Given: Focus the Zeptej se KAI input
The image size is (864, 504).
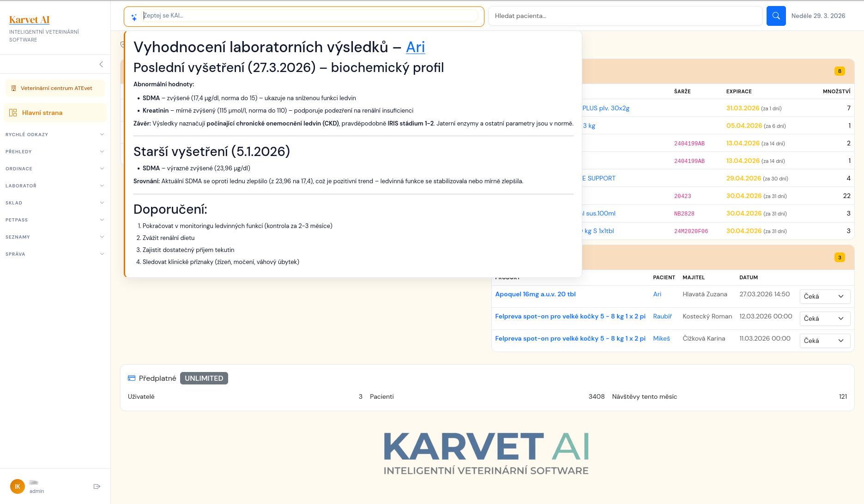Looking at the screenshot, I should point(309,16).
